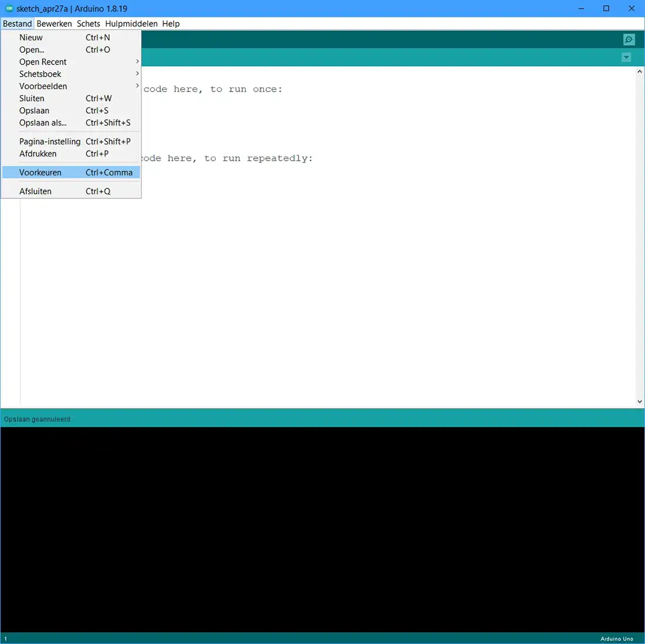The image size is (645, 644).
Task: Open the Schets menu
Action: point(89,23)
